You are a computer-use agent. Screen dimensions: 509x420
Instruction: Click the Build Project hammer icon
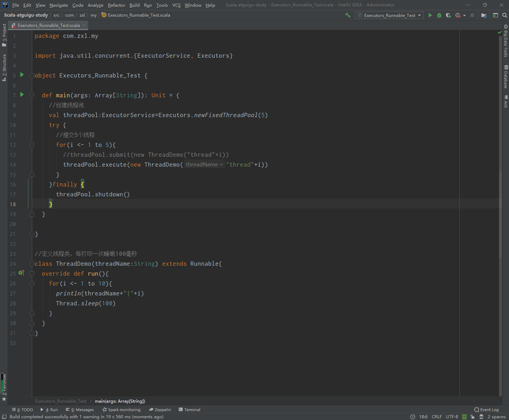click(348, 15)
